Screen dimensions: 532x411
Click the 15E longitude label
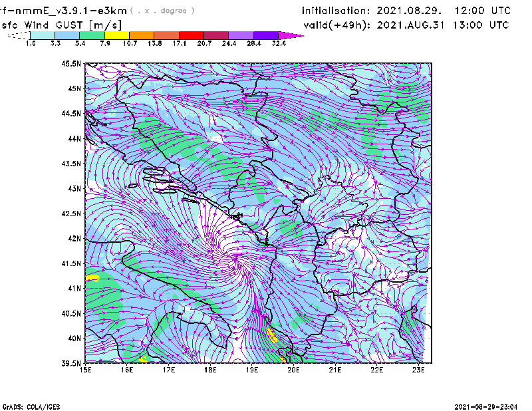pyautogui.click(x=85, y=370)
